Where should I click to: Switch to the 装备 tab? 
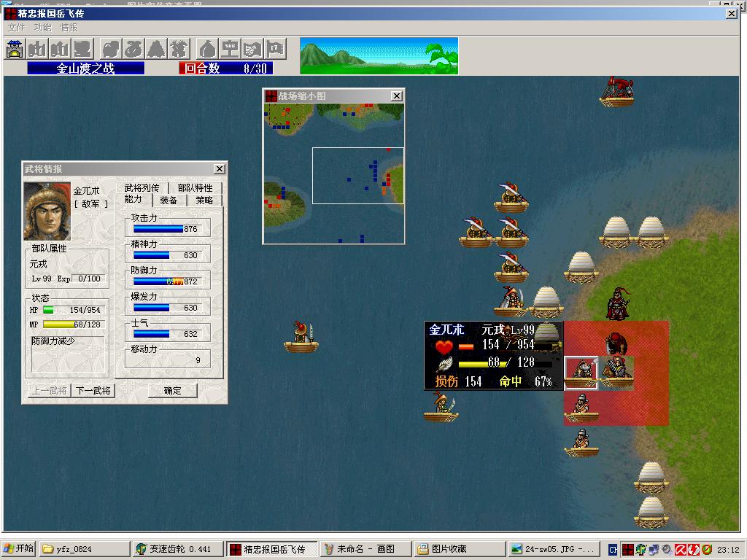click(169, 201)
